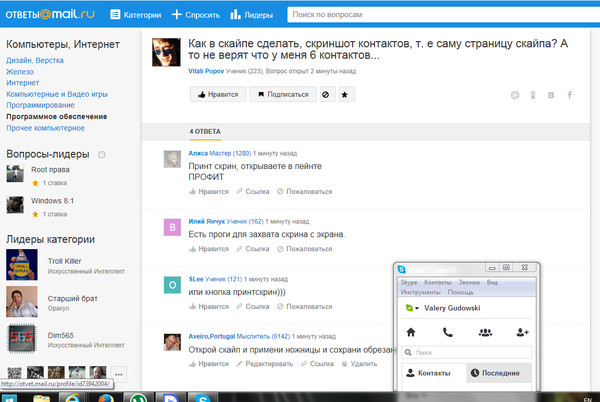Share via Mail.ru @ icon
600x402 pixels.
pyautogui.click(x=515, y=95)
